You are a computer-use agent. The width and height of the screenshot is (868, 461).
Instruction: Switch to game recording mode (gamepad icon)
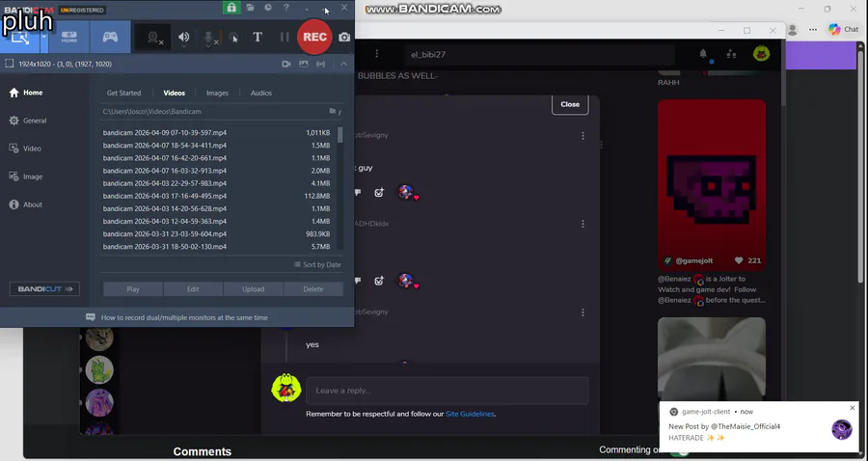coord(110,37)
